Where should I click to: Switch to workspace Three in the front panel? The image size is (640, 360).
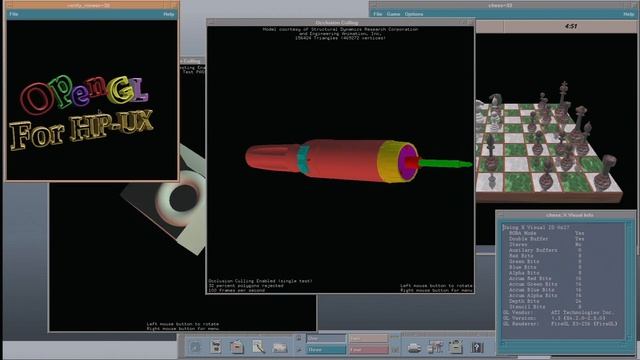326,350
